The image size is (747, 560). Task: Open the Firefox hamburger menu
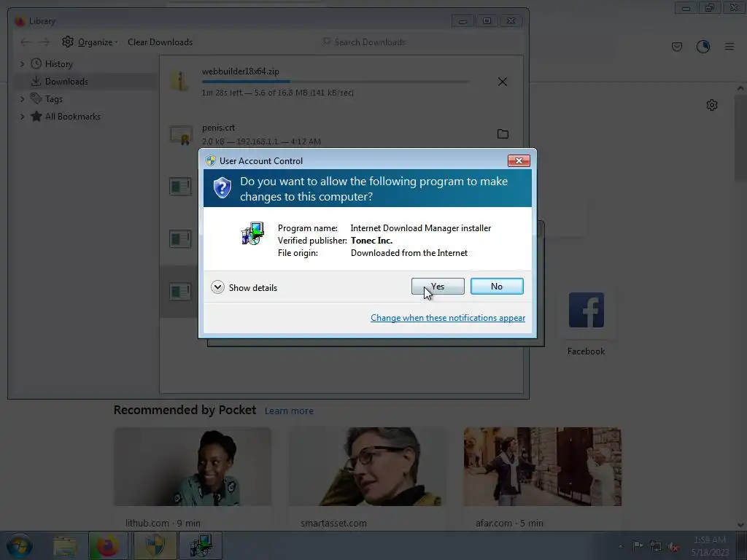tap(729, 47)
